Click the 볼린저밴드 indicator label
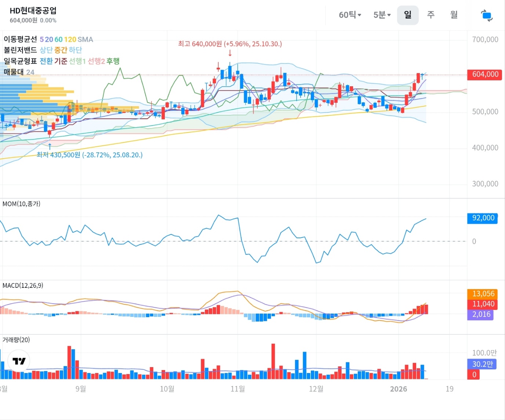The width and height of the screenshot is (505, 420). coord(20,50)
